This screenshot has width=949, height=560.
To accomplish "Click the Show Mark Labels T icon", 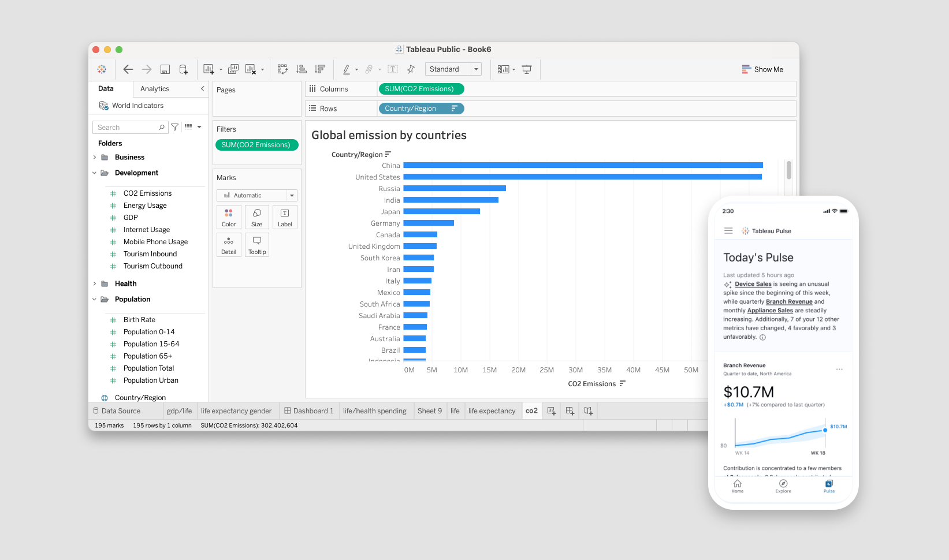I will tap(393, 69).
